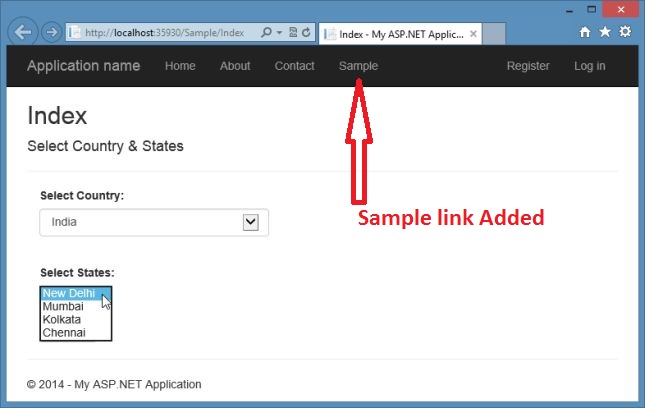Select Mumbai in states list
Image resolution: width=645 pixels, height=408 pixels.
(76, 306)
